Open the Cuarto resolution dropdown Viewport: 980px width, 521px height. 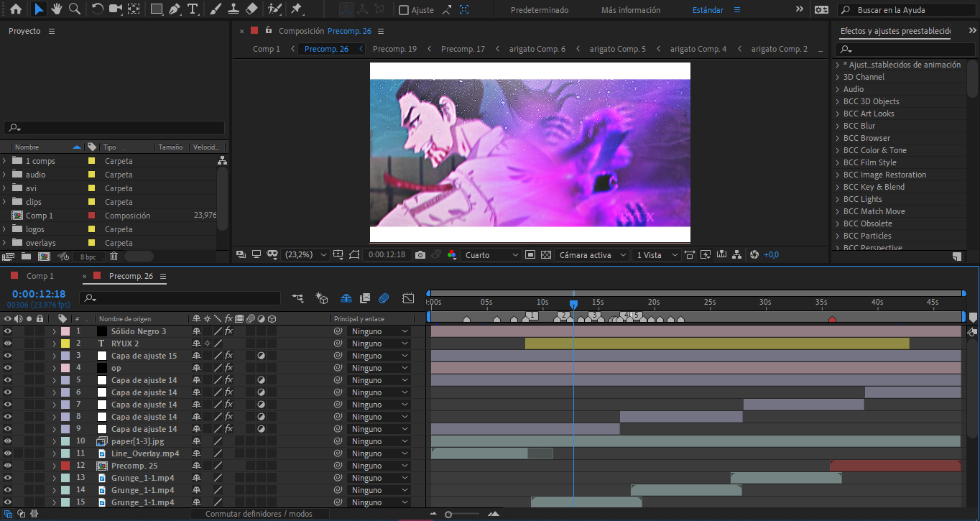pos(491,254)
